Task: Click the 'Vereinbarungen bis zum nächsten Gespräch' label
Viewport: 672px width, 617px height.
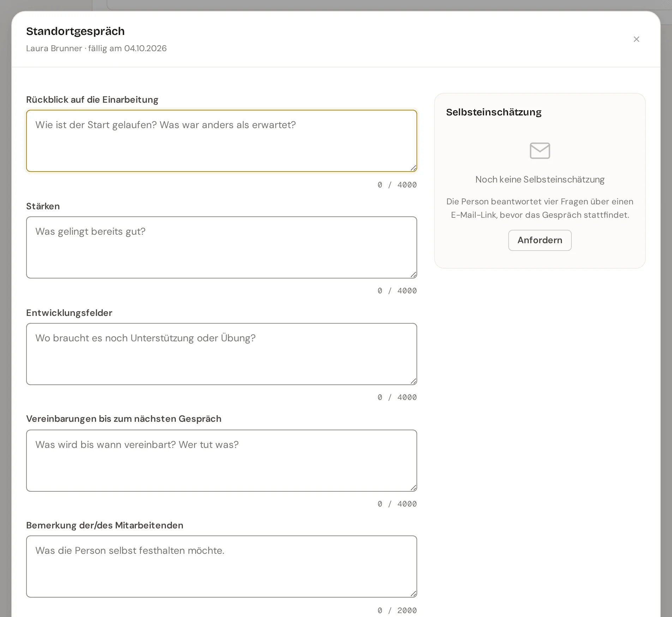Action: click(124, 419)
